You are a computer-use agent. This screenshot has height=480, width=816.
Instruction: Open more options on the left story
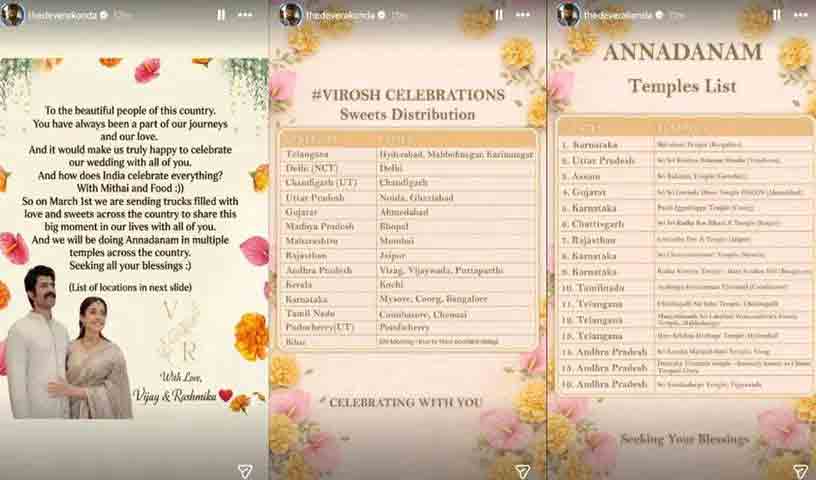[x=246, y=16]
